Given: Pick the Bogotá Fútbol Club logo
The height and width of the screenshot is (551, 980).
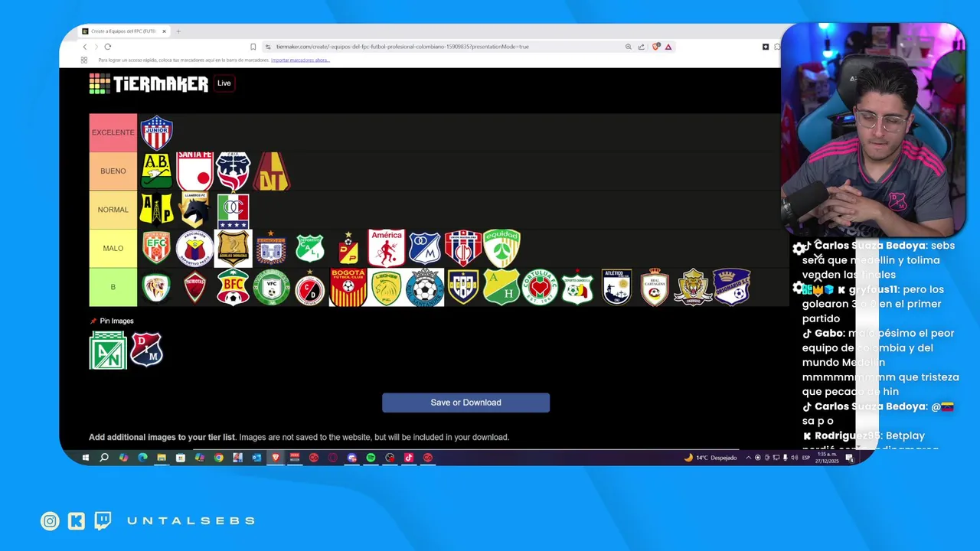Looking at the screenshot, I should (x=348, y=287).
